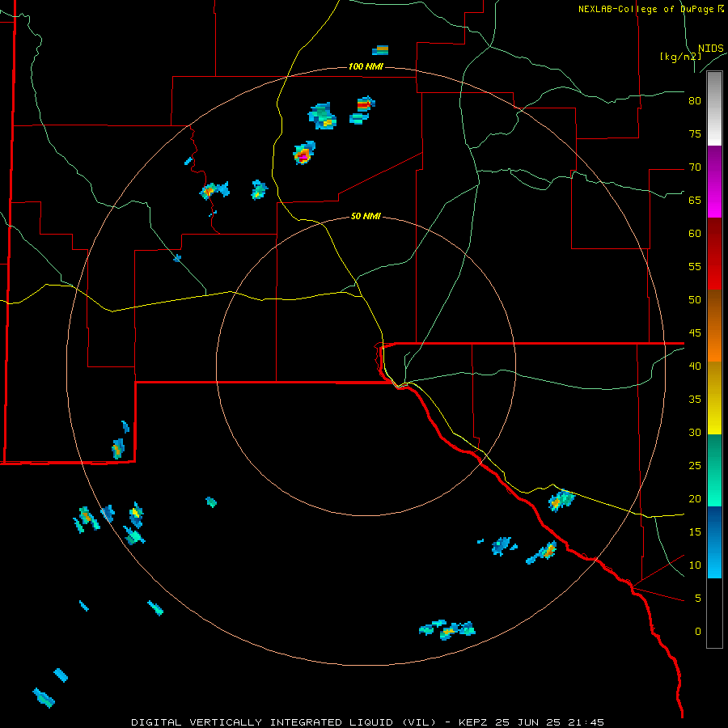Select the 15 value on the color scale

(695, 532)
